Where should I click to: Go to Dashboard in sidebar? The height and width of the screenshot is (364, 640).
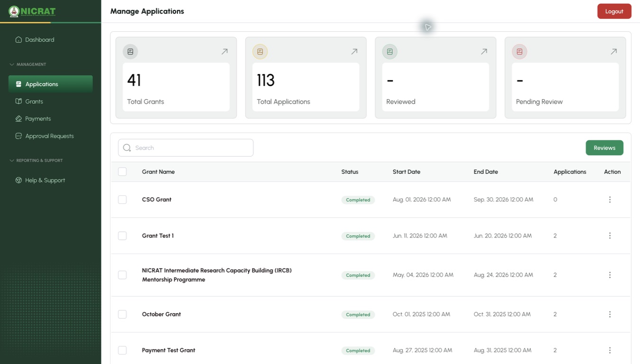click(50, 40)
